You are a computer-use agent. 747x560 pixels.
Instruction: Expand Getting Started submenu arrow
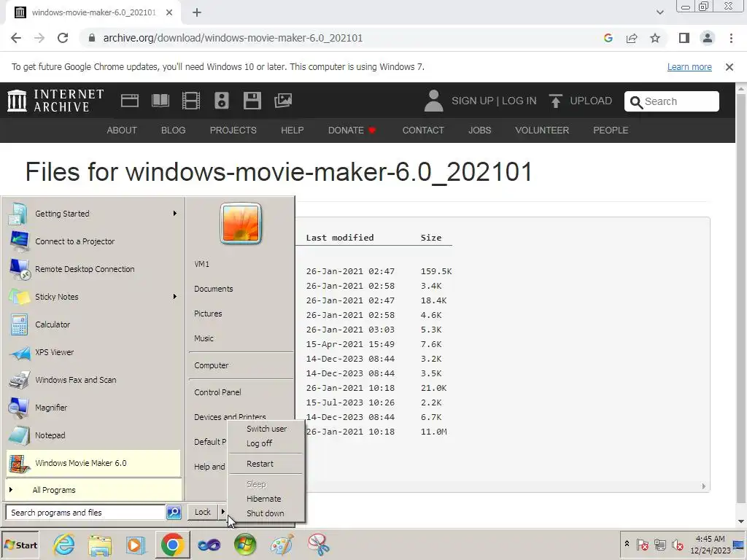(x=175, y=214)
